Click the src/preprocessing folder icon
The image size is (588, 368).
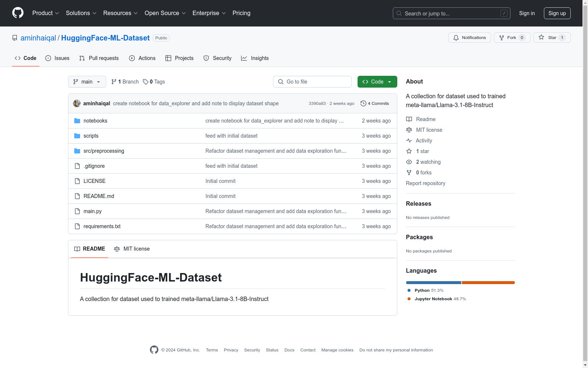pos(77,151)
